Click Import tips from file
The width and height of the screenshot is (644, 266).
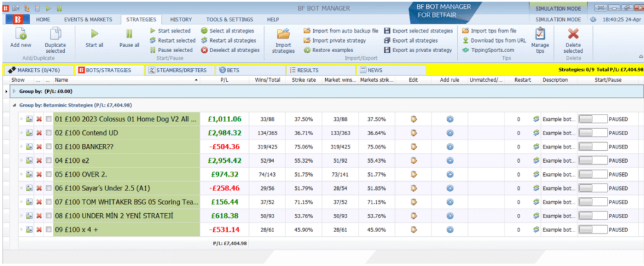[489, 31]
